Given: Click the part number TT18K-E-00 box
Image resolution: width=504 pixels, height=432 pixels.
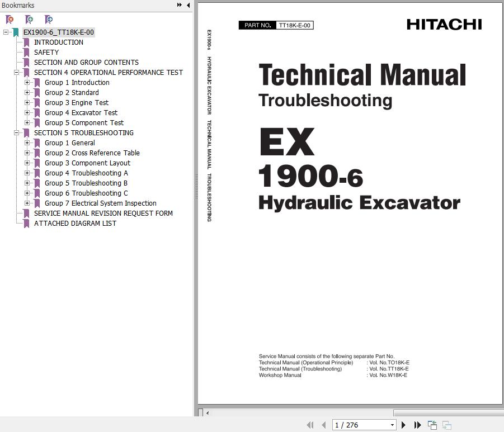Looking at the screenshot, I should point(294,25).
